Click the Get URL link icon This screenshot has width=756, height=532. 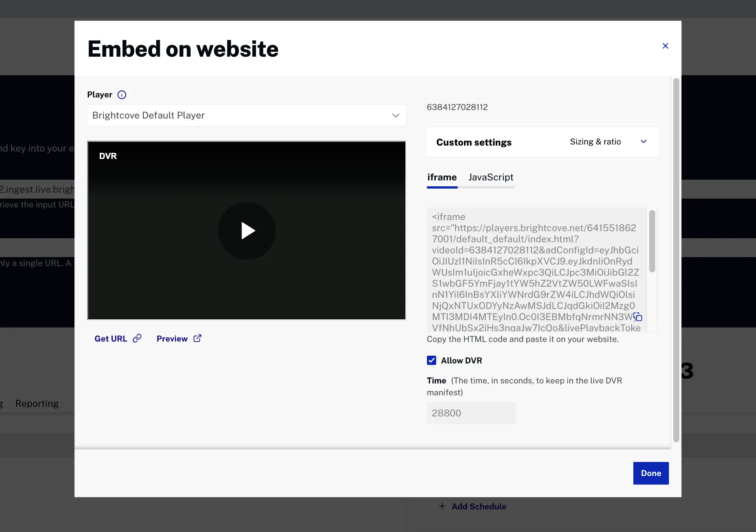tap(137, 338)
